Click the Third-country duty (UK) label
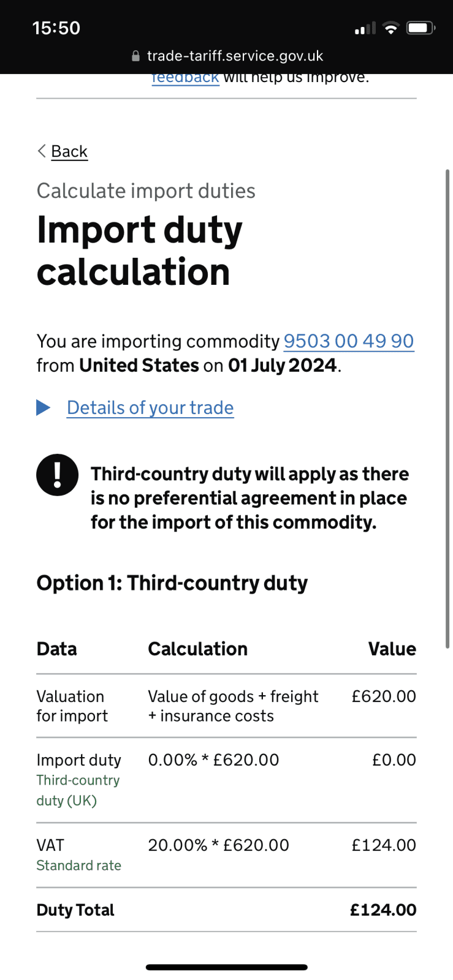This screenshot has width=453, height=980. pyautogui.click(x=78, y=790)
